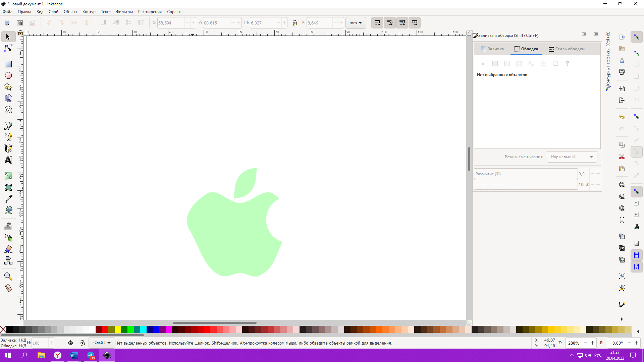Select the Pencil freehand tool
Image resolution: width=644 pixels, height=362 pixels.
(8, 137)
